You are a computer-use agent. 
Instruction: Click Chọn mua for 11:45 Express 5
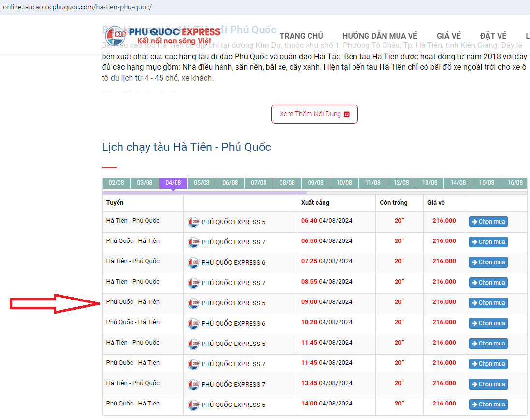(x=488, y=343)
